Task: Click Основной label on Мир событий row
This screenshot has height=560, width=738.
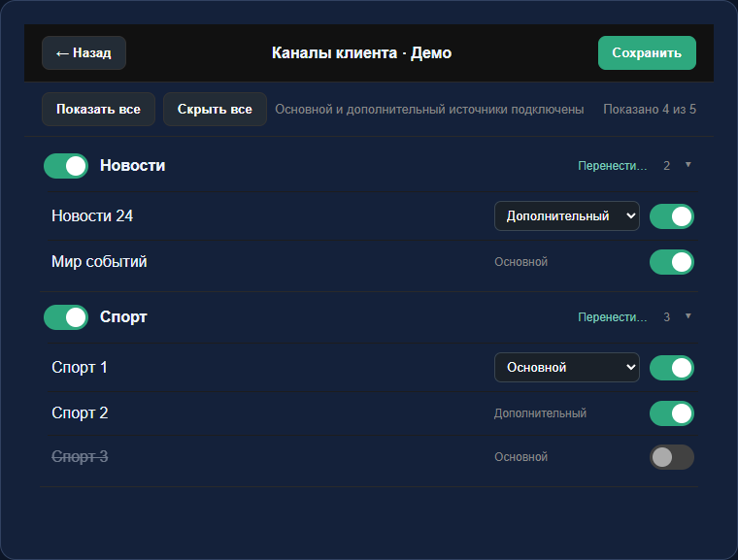Action: (x=521, y=262)
